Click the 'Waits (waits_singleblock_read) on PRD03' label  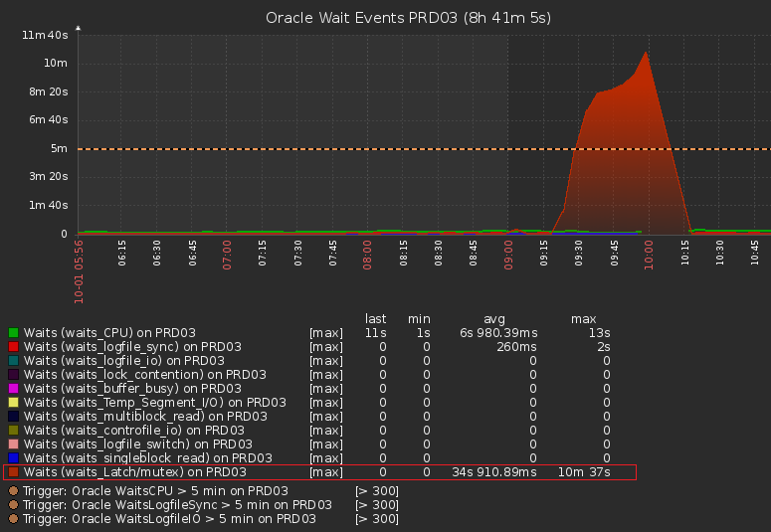coord(148,457)
